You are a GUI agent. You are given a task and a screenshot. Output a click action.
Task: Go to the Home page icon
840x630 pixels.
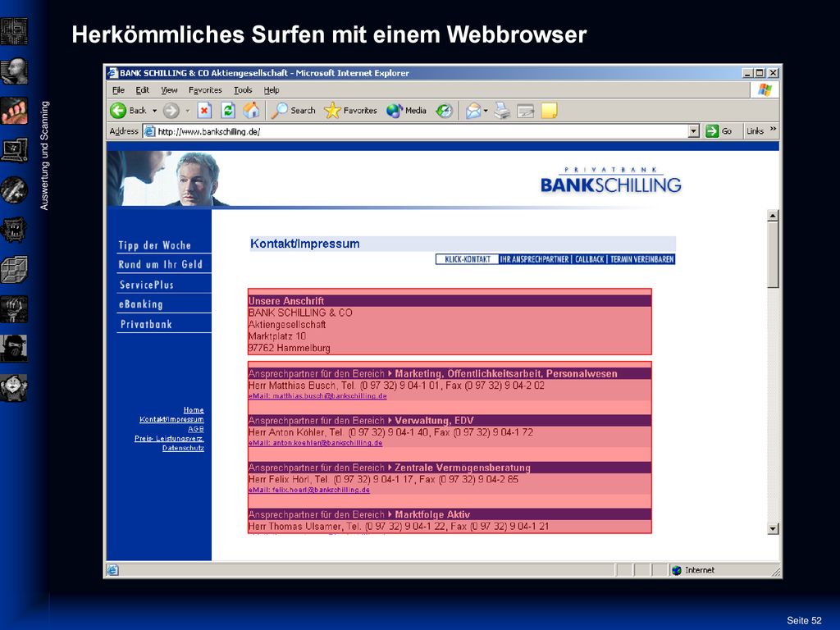tap(251, 111)
